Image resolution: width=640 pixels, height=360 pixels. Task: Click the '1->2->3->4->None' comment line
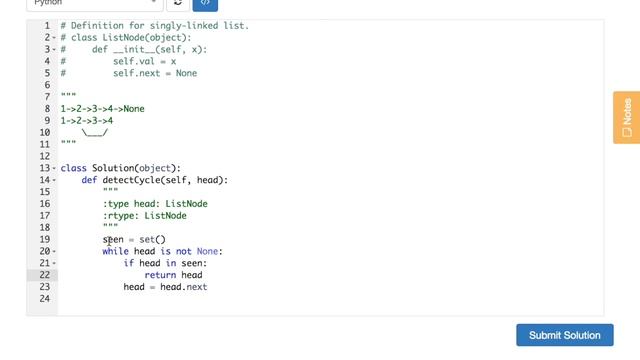[102, 109]
